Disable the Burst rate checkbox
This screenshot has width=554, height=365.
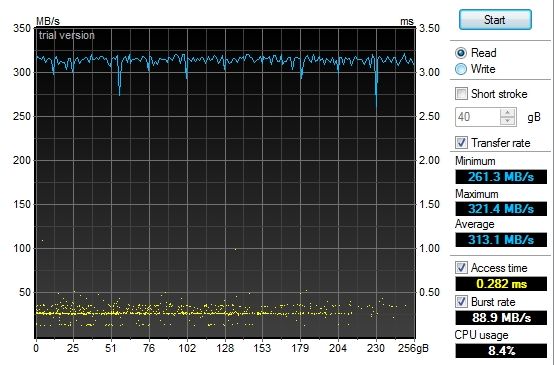[x=461, y=301]
